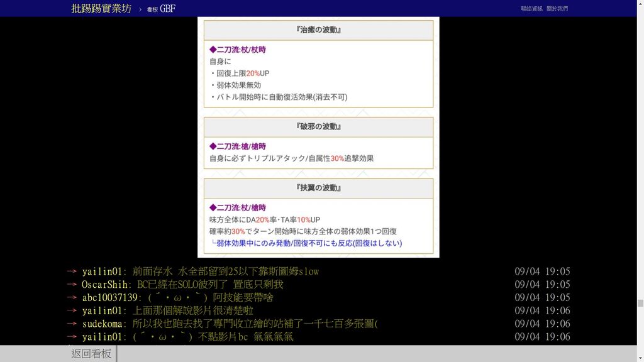Click the ◆二刀流:杖/杖時 label

pyautogui.click(x=237, y=50)
